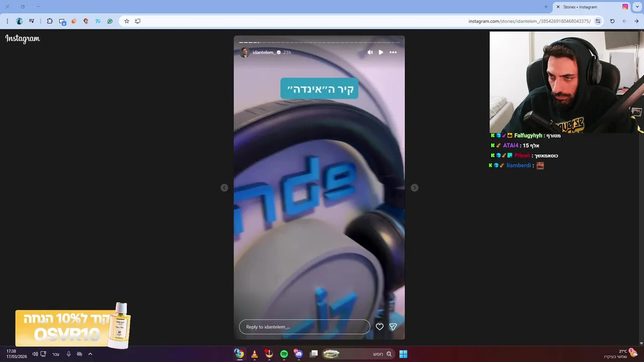This screenshot has height=362, width=644.
Task: Click the microphone tray icon
Action: (69, 354)
